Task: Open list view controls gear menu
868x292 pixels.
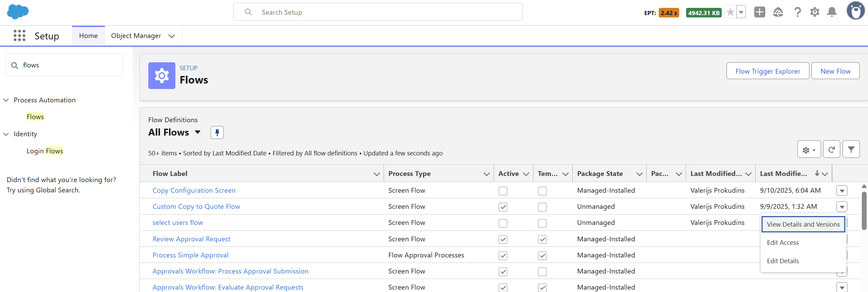Action: 809,150
